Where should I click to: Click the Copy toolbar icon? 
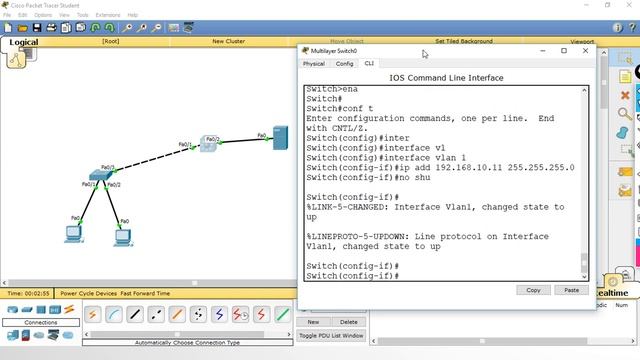tap(66, 28)
